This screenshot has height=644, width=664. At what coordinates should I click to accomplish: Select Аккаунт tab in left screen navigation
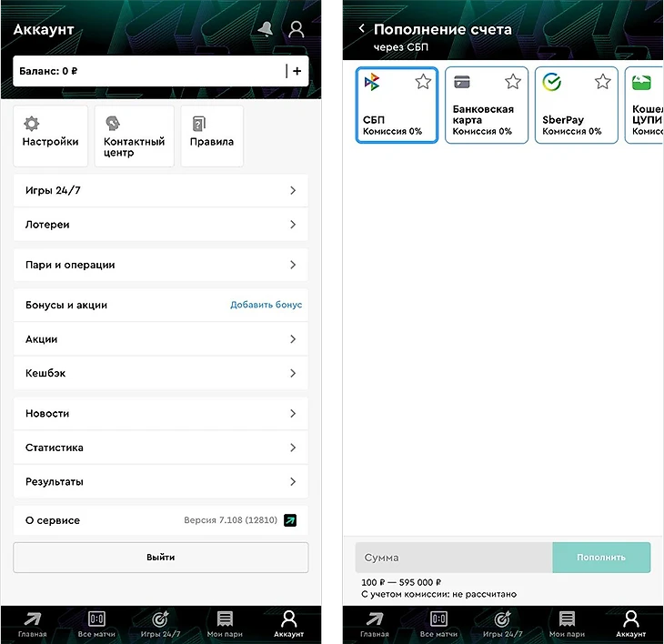click(x=289, y=625)
